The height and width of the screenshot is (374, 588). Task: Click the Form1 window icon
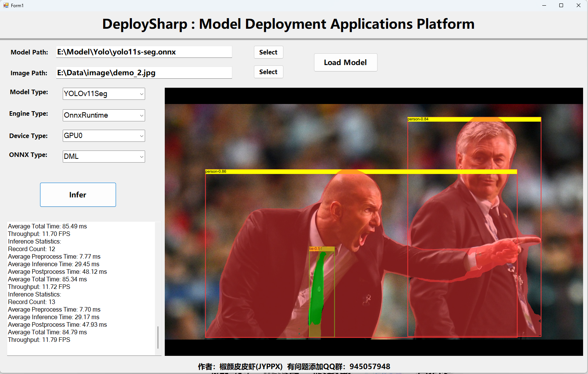tap(6, 5)
